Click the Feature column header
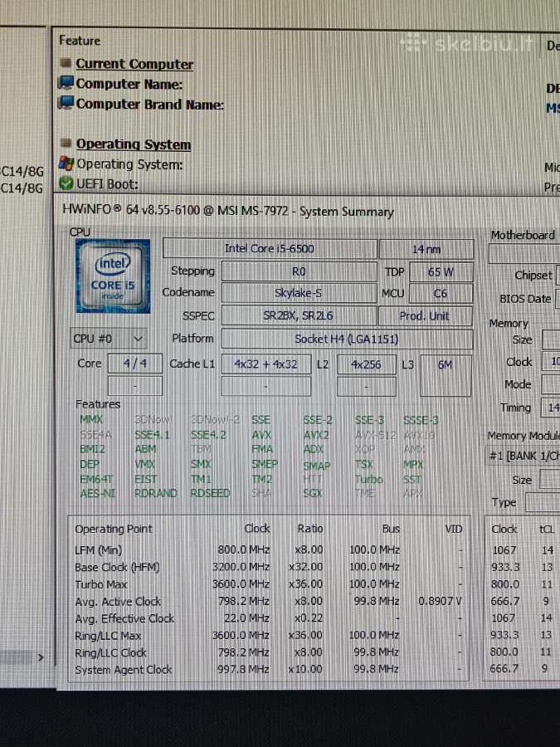This screenshot has height=747, width=560. pos(80,41)
